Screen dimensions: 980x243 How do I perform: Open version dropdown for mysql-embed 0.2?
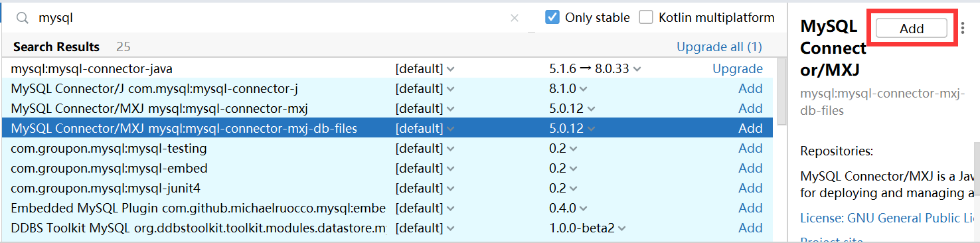tap(563, 168)
